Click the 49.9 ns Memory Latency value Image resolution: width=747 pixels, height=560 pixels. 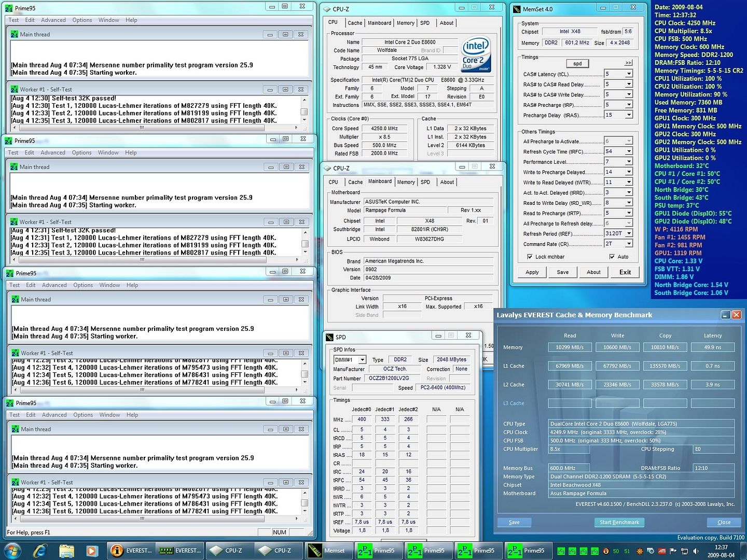click(713, 347)
